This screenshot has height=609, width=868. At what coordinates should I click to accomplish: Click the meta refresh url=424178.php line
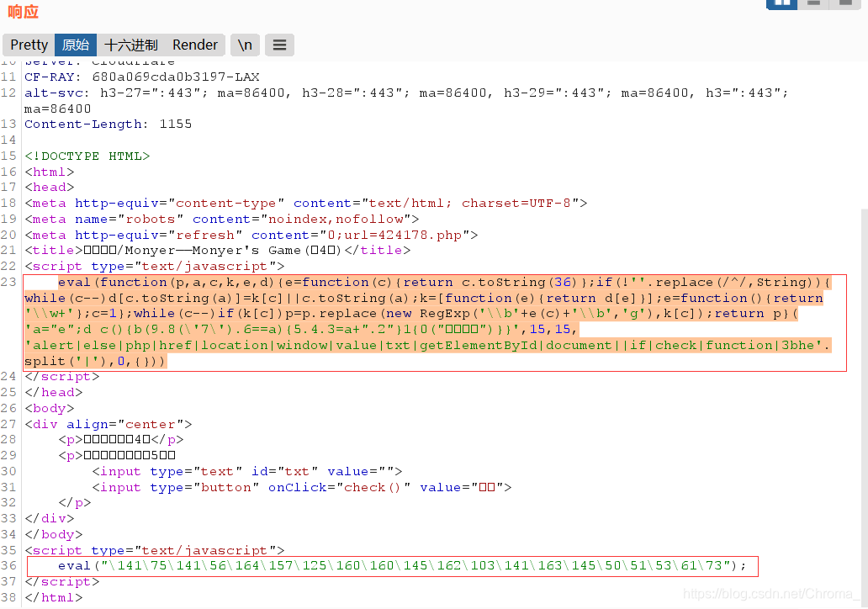coord(251,236)
